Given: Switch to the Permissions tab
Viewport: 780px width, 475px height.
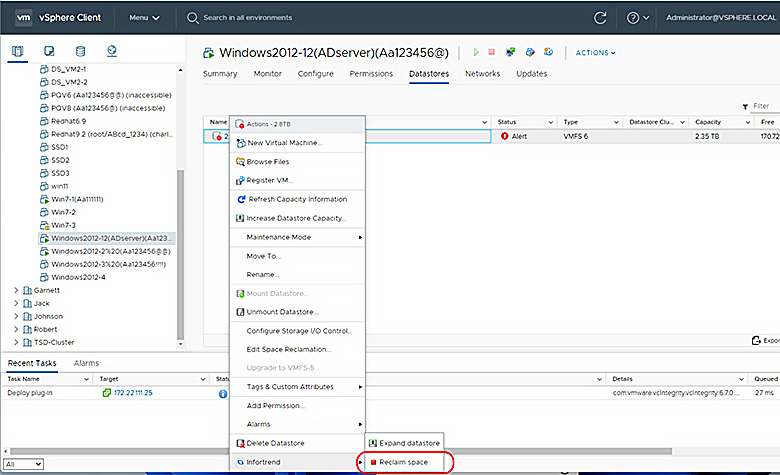Looking at the screenshot, I should pos(371,74).
